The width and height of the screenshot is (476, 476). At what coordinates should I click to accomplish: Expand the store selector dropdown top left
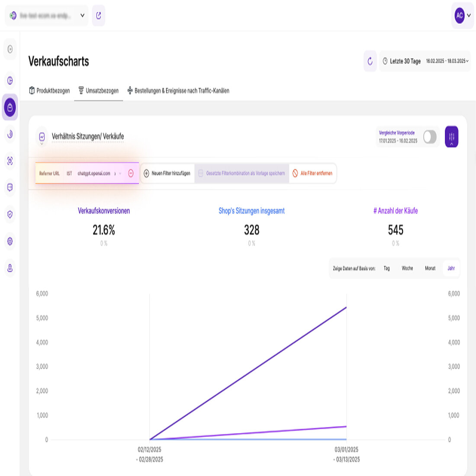click(81, 15)
